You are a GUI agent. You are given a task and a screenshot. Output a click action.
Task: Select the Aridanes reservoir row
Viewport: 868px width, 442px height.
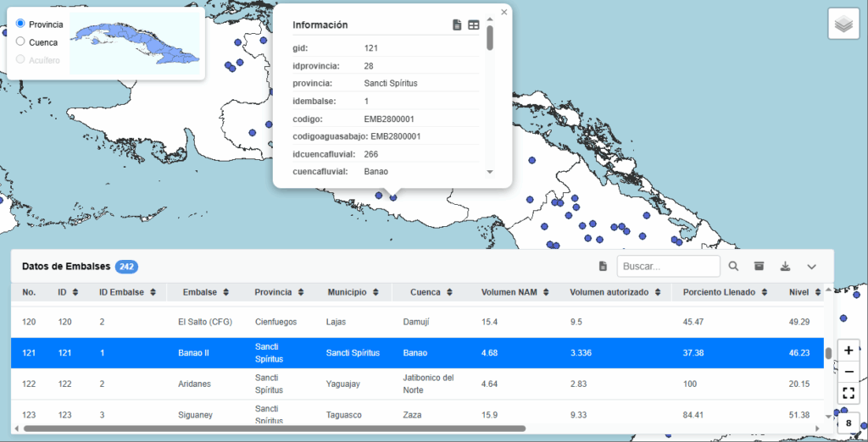pyautogui.click(x=194, y=384)
